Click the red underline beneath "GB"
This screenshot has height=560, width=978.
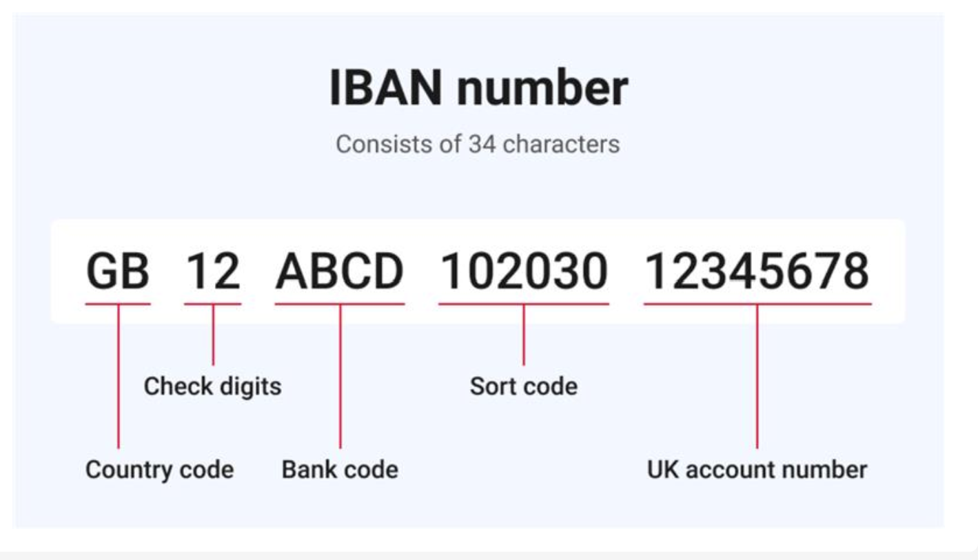(x=118, y=304)
